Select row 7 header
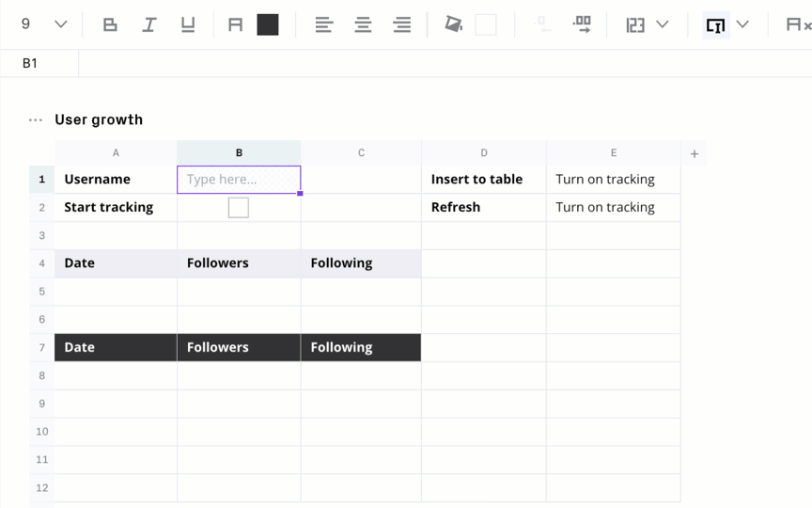This screenshot has height=508, width=812. click(42, 347)
